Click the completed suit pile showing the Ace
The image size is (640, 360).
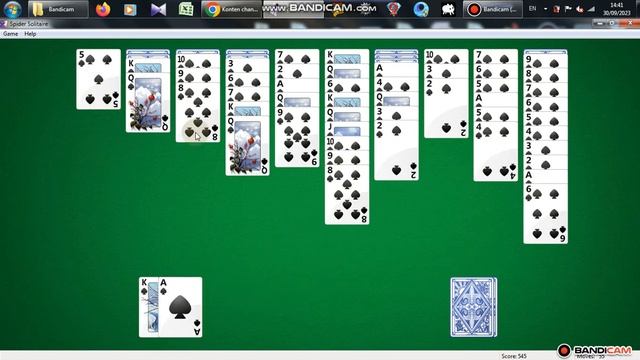click(180, 307)
